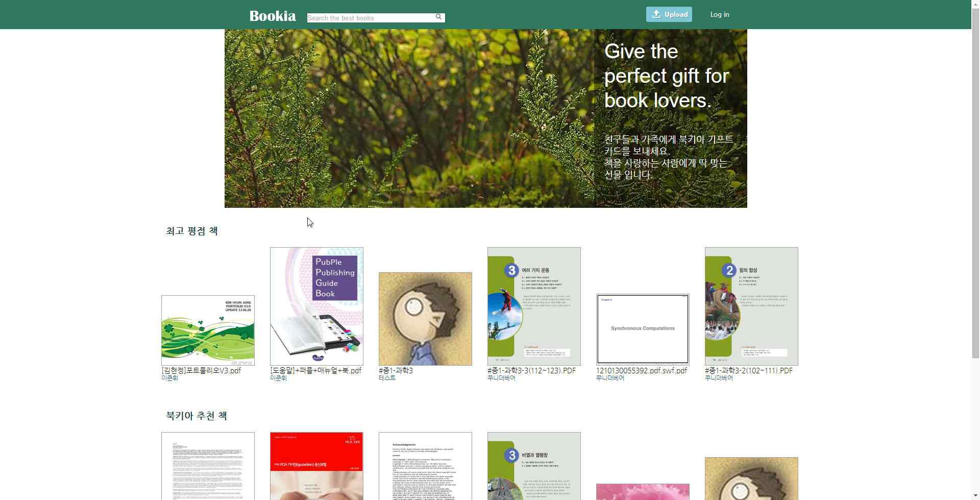Click the '[김현정]포트폴리오V3.pdf' title link
This screenshot has height=500, width=980.
[x=201, y=371]
